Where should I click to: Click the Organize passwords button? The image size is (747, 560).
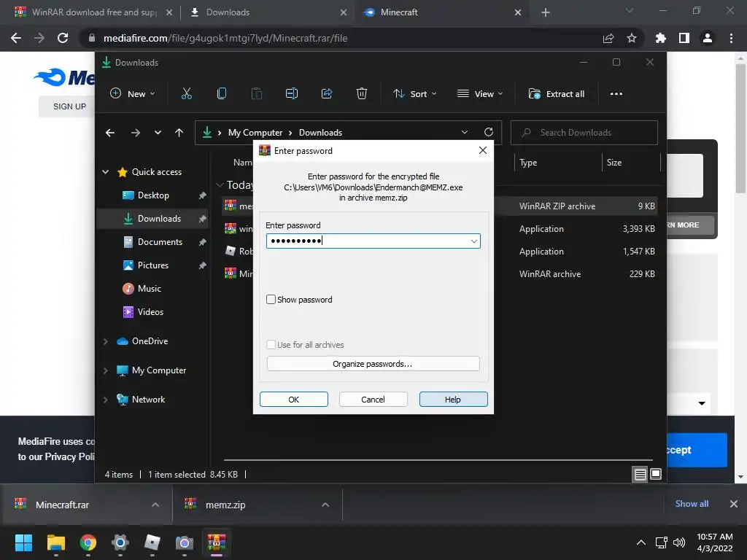373,364
